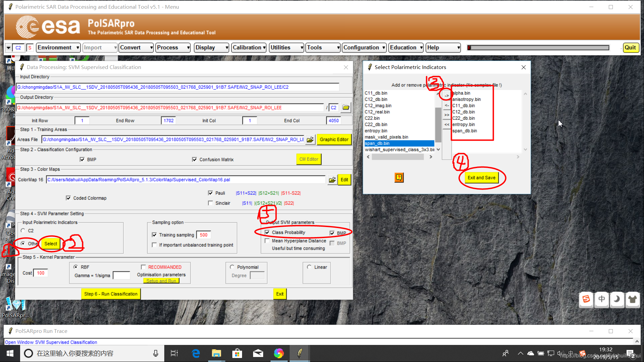Toggle the Coded Colormap checkbox
The image size is (644, 362).
tap(68, 198)
